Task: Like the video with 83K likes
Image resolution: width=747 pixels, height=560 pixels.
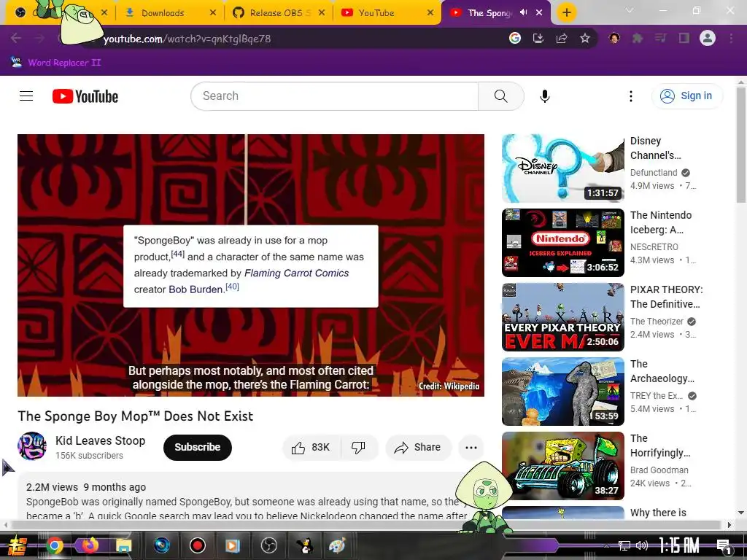Action: tap(311, 447)
